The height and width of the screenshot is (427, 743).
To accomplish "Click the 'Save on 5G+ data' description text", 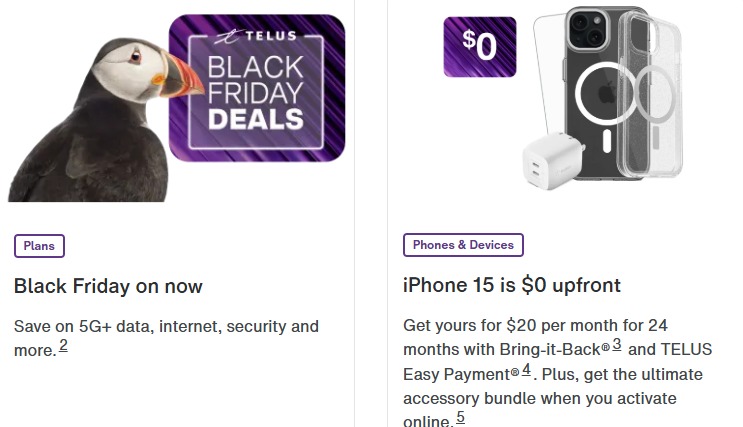I will click(x=166, y=338).
